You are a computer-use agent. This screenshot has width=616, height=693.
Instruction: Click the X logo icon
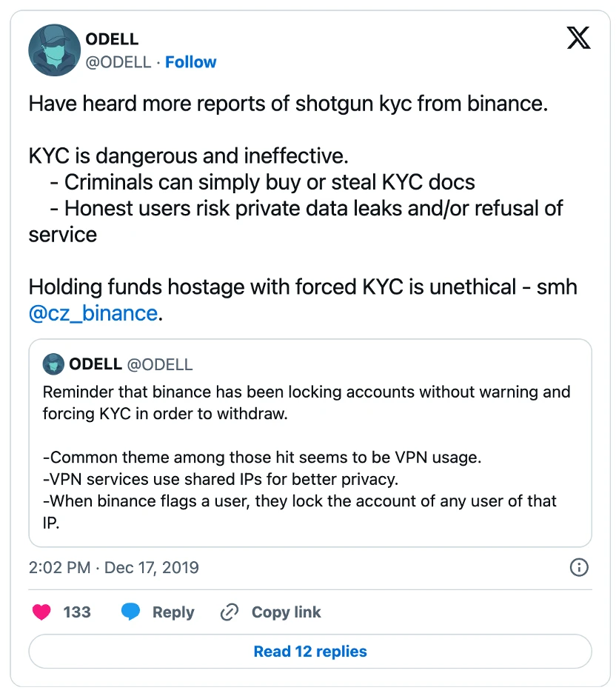[578, 37]
